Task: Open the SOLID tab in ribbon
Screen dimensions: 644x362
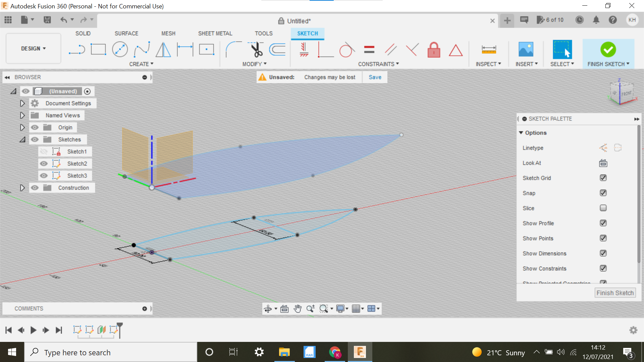Action: tap(84, 33)
